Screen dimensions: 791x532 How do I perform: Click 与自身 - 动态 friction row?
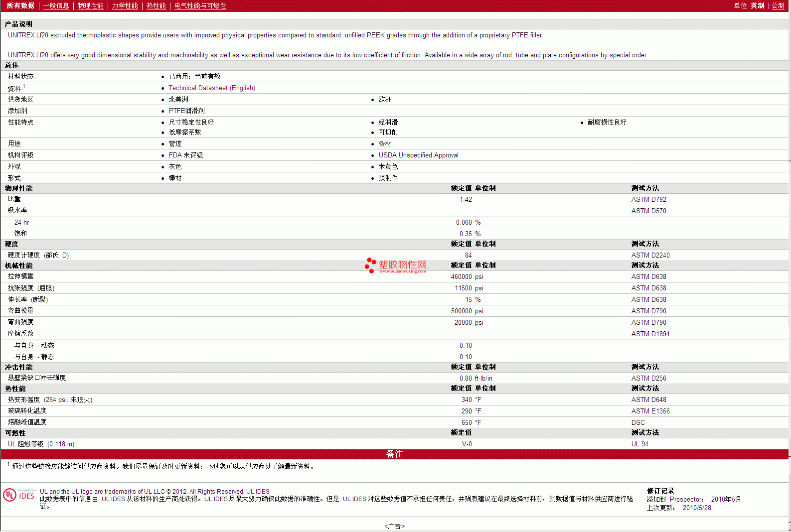pyautogui.click(x=34, y=345)
